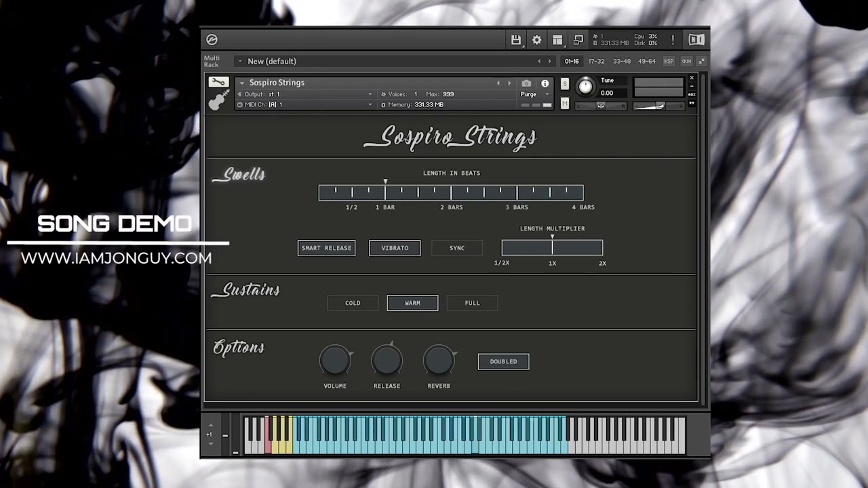Open instrument edit wrench icon
Viewport: 868px width, 488px height.
(218, 82)
